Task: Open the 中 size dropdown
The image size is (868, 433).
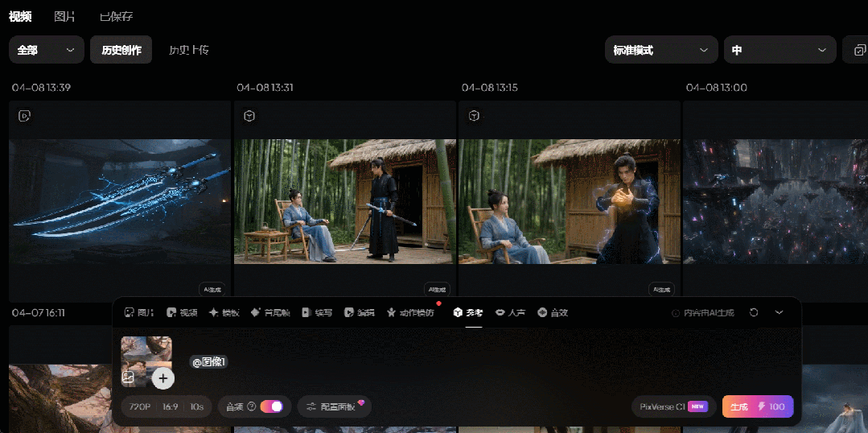Action: click(x=780, y=50)
